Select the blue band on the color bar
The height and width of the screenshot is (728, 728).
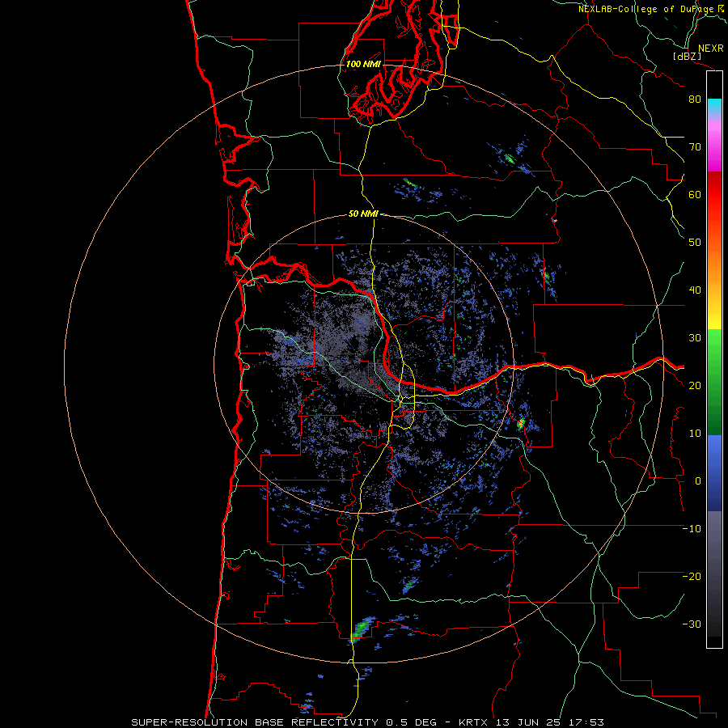(714, 473)
